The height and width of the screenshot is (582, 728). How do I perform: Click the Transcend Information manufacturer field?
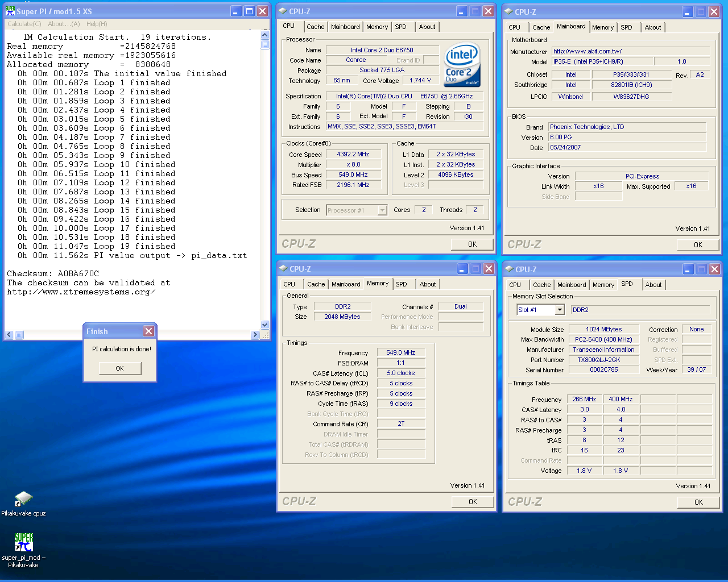pyautogui.click(x=603, y=350)
